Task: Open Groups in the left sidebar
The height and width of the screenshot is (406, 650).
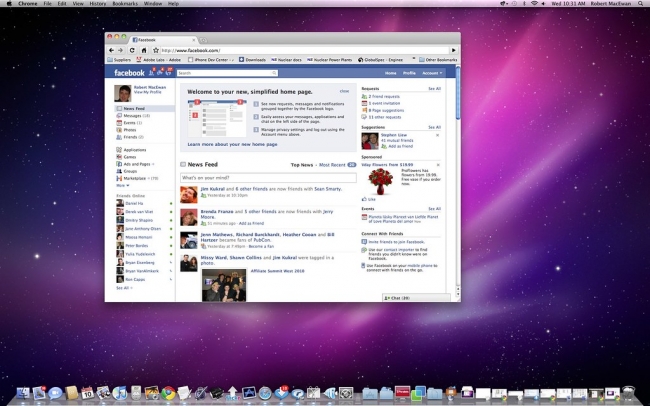Action: 127,171
